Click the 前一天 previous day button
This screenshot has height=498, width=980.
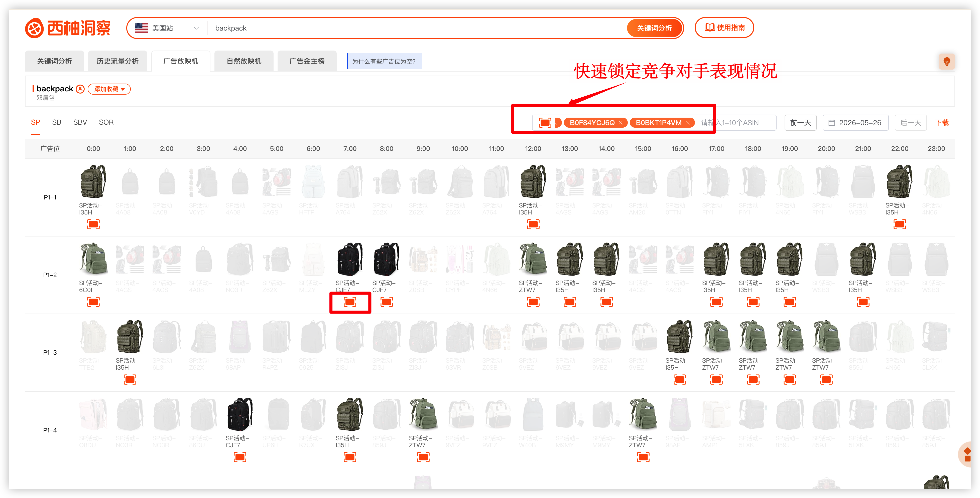pyautogui.click(x=800, y=123)
